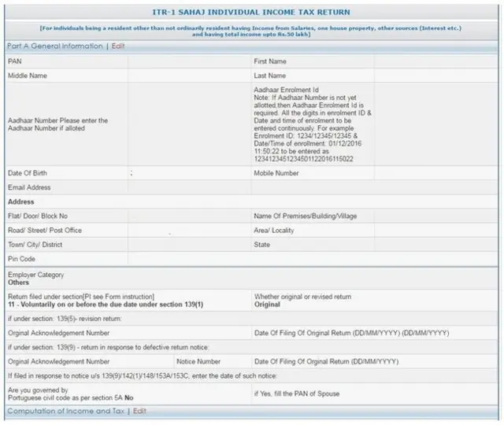Click the Notice Number label
Screen dimensions: 504x425
click(x=198, y=361)
